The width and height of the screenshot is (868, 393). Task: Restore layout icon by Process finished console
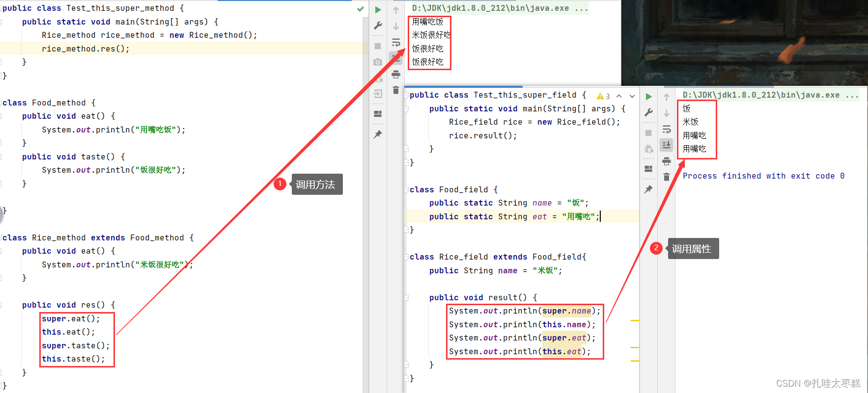point(648,169)
